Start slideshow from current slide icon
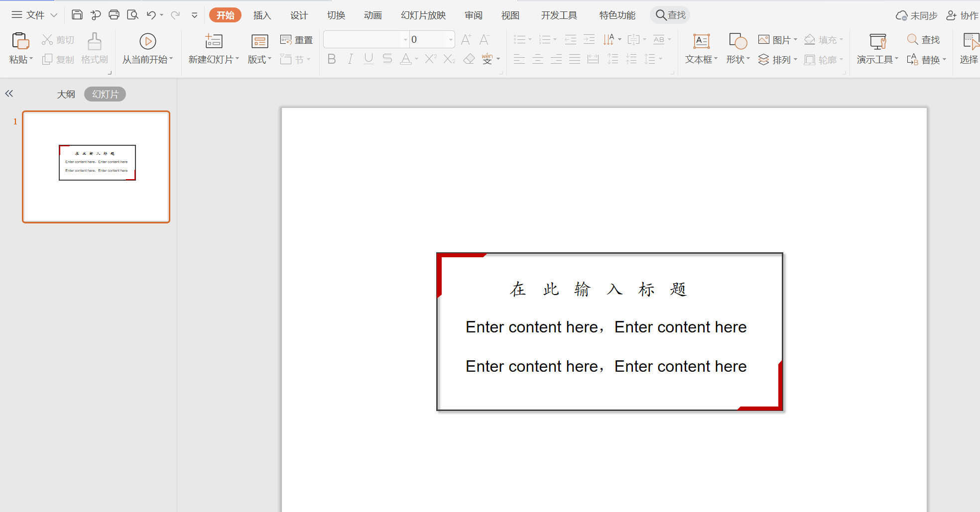The width and height of the screenshot is (980, 512). click(x=147, y=41)
